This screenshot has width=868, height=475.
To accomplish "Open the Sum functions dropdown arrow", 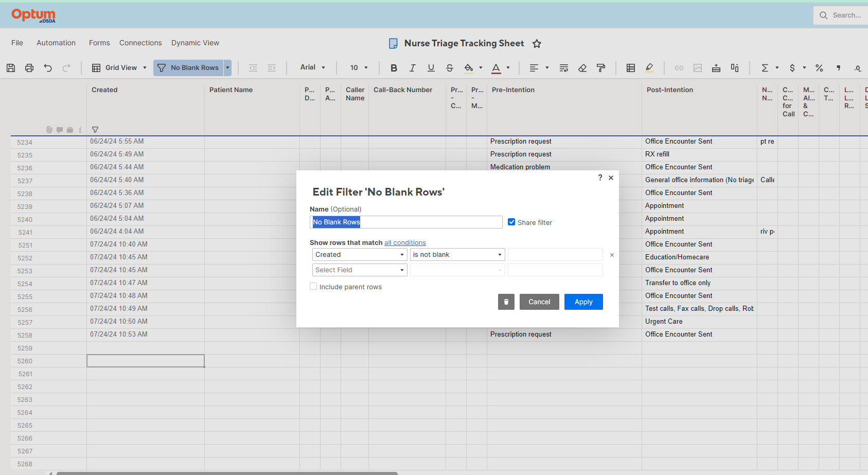I will [777, 68].
